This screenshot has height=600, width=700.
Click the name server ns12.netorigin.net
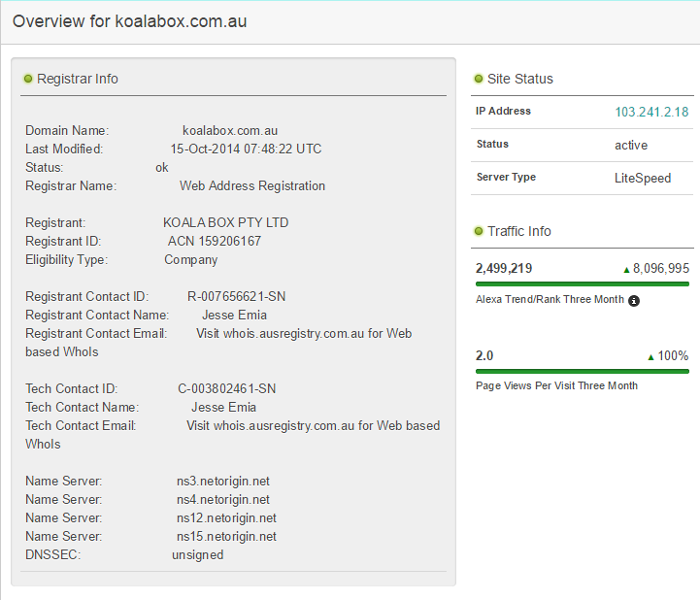[226, 518]
